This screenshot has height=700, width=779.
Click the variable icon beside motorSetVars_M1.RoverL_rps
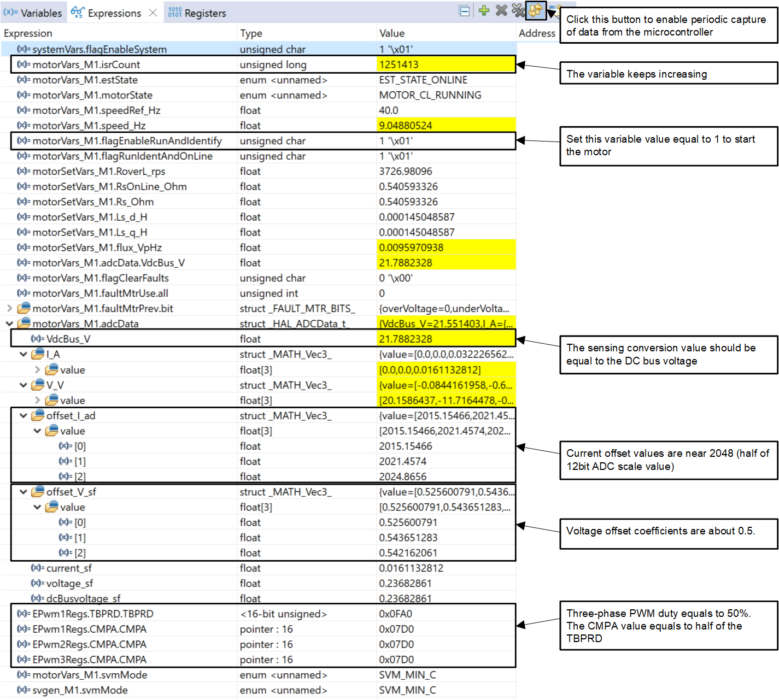pos(24,172)
